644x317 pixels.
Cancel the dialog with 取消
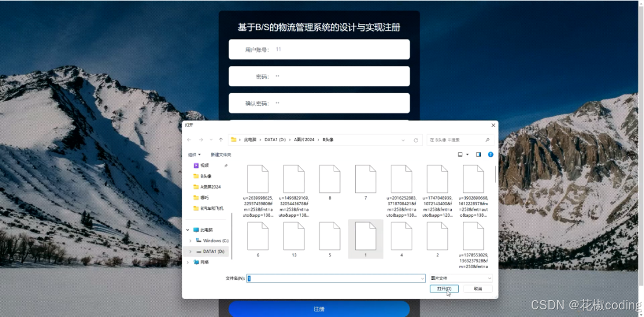point(477,288)
